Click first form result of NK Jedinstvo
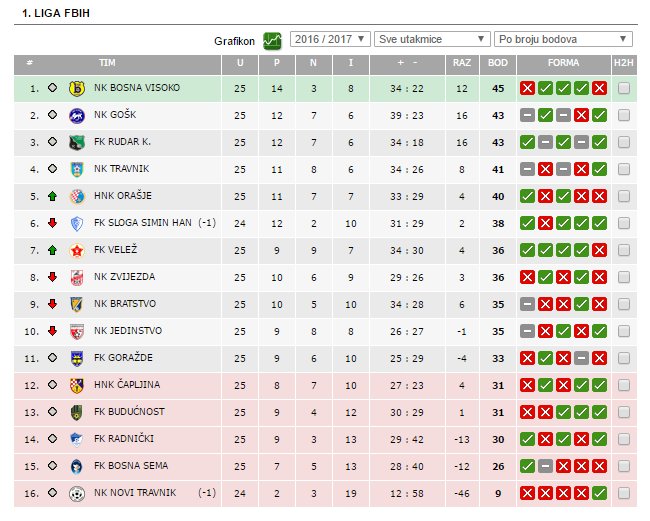This screenshot has height=521, width=650. [527, 331]
